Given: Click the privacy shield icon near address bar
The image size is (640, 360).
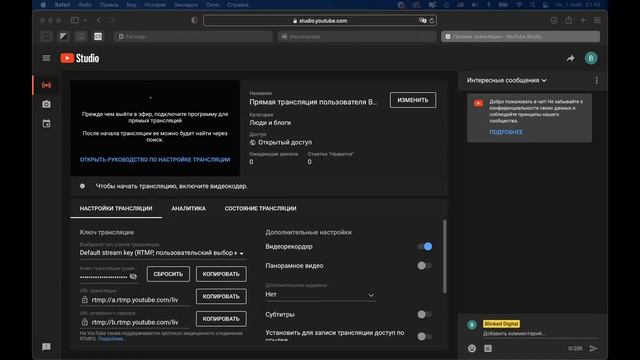Looking at the screenshot, I should (194, 20).
